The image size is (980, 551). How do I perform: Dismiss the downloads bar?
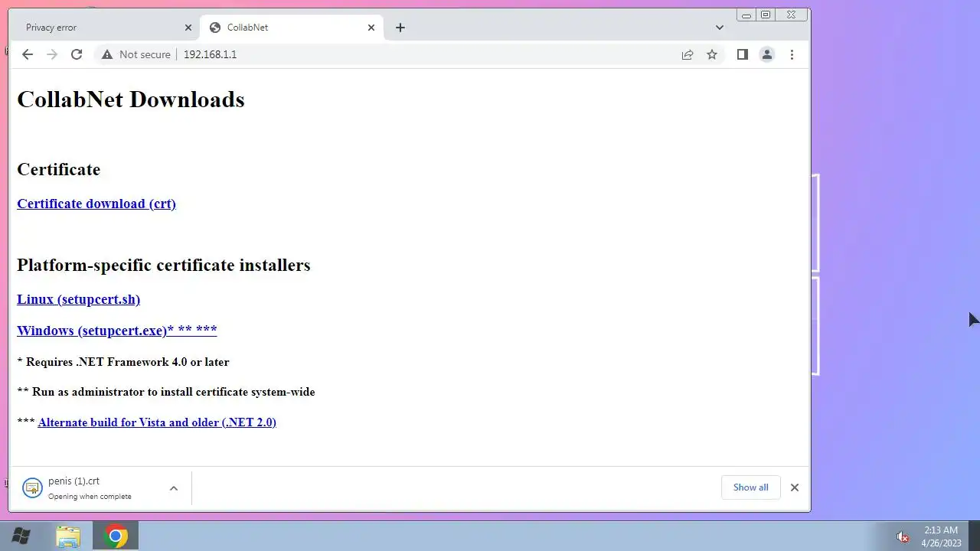tap(795, 487)
